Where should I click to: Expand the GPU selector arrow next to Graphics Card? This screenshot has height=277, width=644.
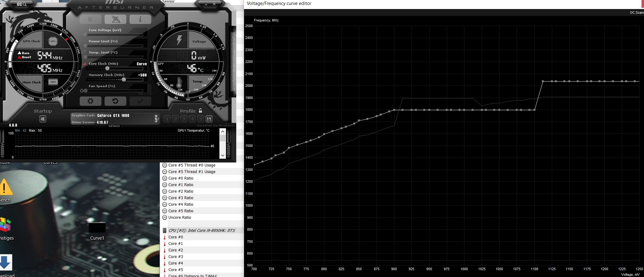point(157,119)
